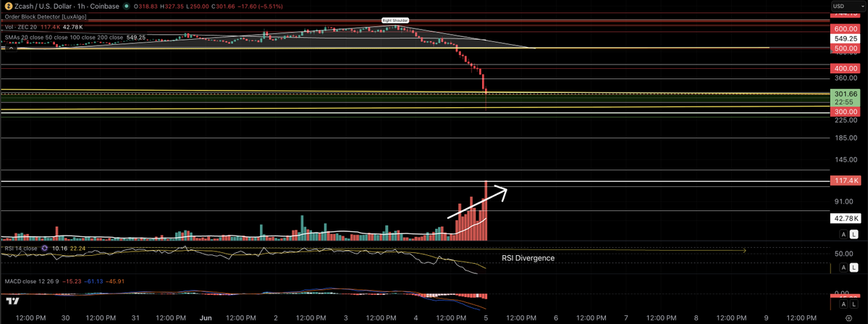The width and height of the screenshot is (868, 324).
Task: Click the Zcash coin logo icon
Action: pyautogui.click(x=8, y=6)
